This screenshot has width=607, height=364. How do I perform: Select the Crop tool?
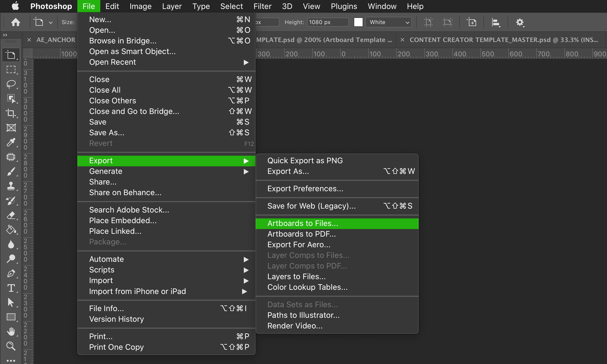pyautogui.click(x=11, y=113)
